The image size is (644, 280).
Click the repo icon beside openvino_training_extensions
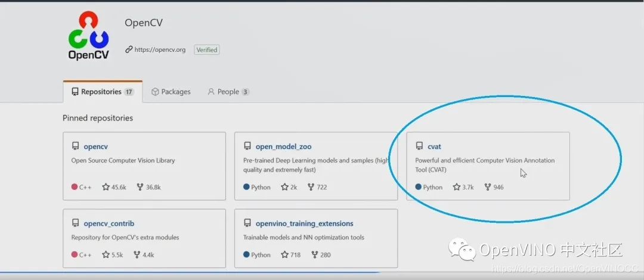(x=247, y=223)
